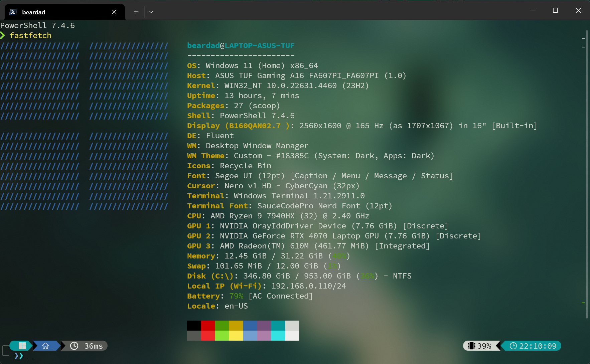Click the Host line 'ASUS TUF Gaming A16'
This screenshot has width=590, height=364.
[x=297, y=75]
